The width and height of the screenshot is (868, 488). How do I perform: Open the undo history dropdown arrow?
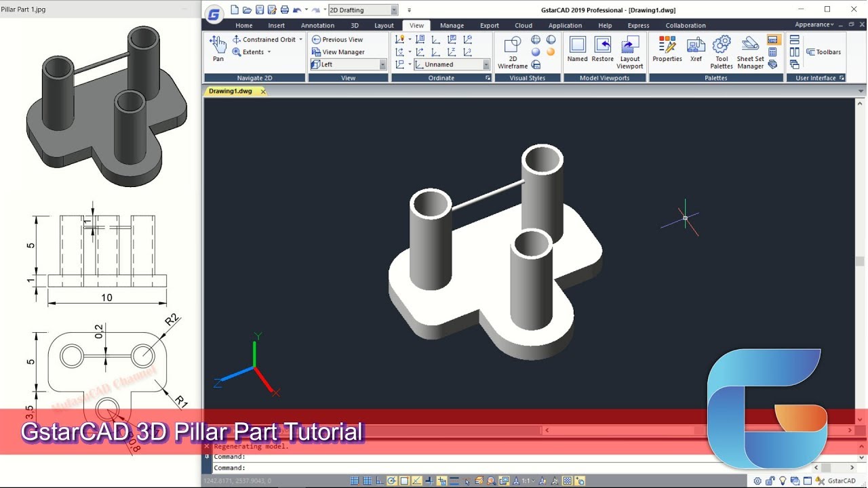tap(307, 10)
